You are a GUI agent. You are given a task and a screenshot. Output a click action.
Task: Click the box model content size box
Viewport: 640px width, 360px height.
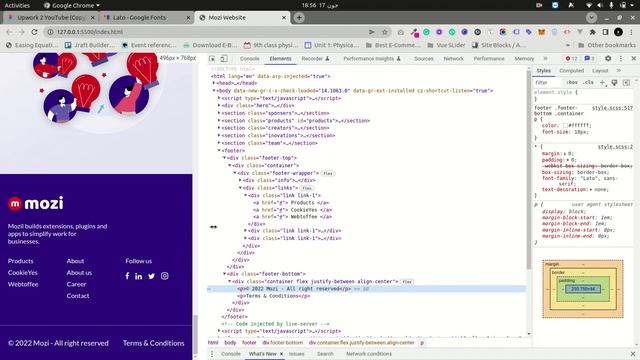[x=583, y=289]
